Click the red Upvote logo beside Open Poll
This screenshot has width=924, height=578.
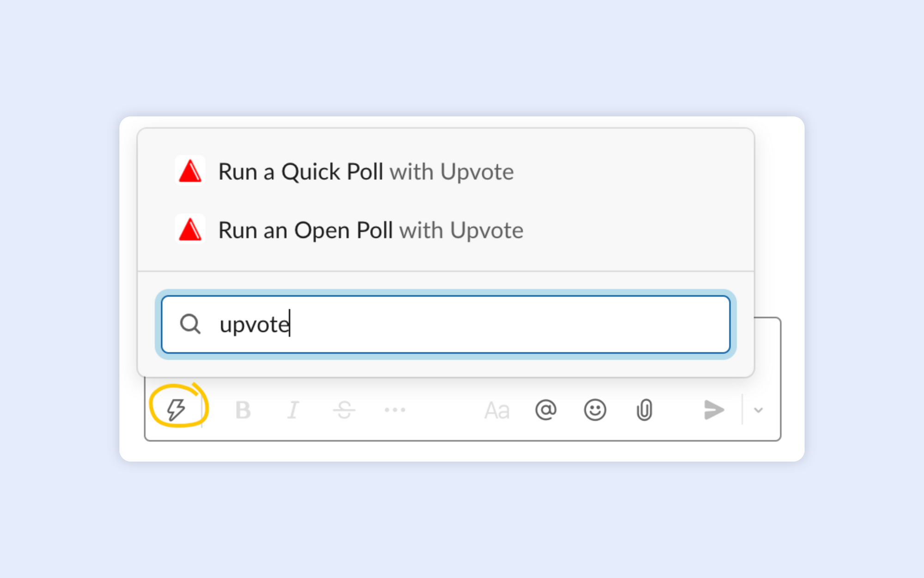(190, 229)
